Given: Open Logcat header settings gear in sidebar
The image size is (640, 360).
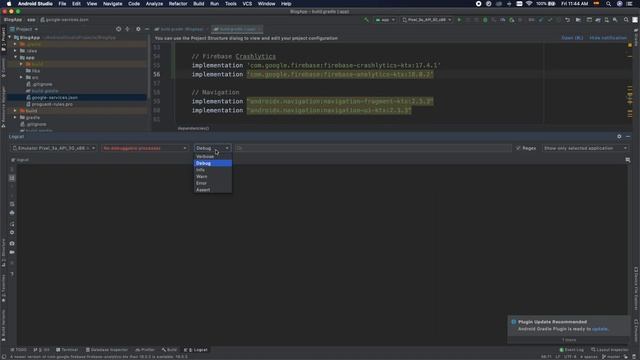Looking at the screenshot, I should (12, 232).
